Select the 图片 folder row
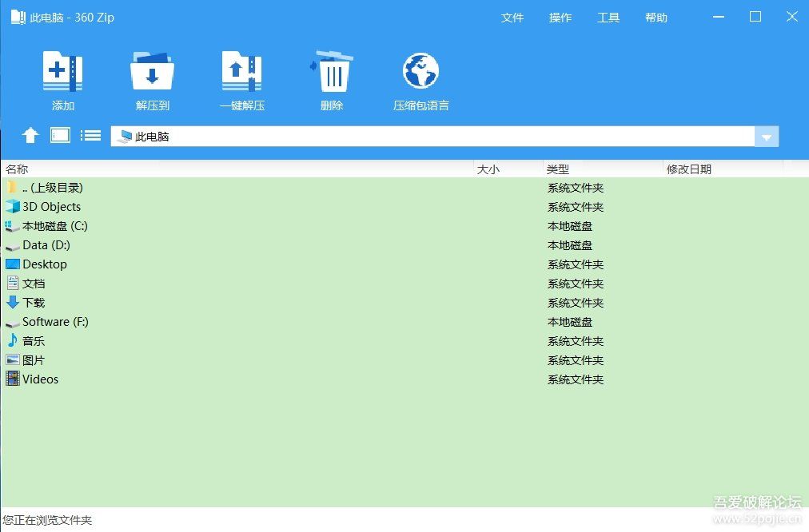 pyautogui.click(x=404, y=359)
